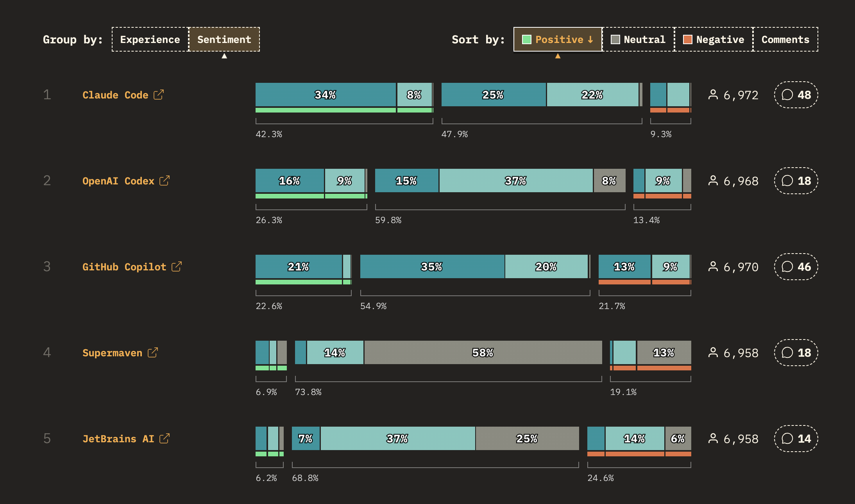855x504 pixels.
Task: Open Claude Code link
Action: coord(115,95)
